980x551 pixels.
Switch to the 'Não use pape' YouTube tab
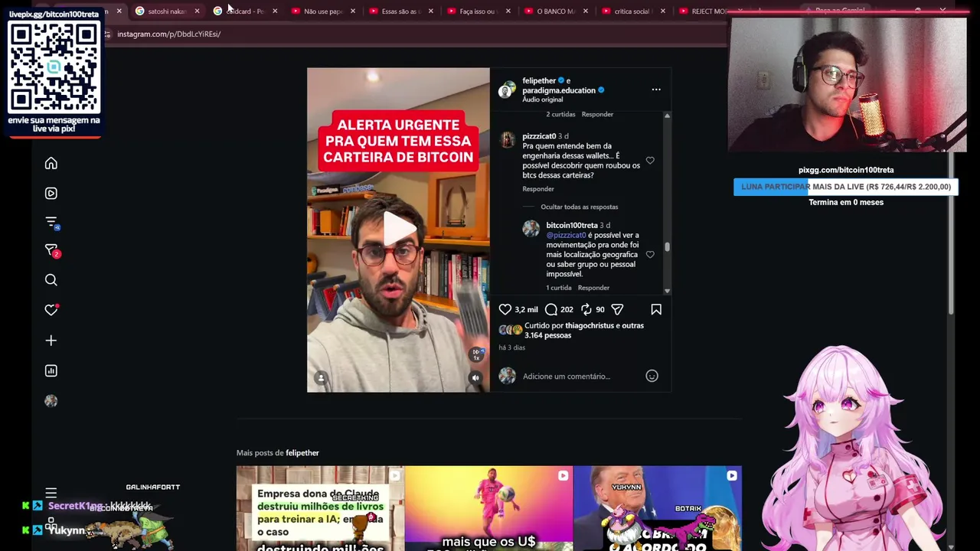pos(323,11)
